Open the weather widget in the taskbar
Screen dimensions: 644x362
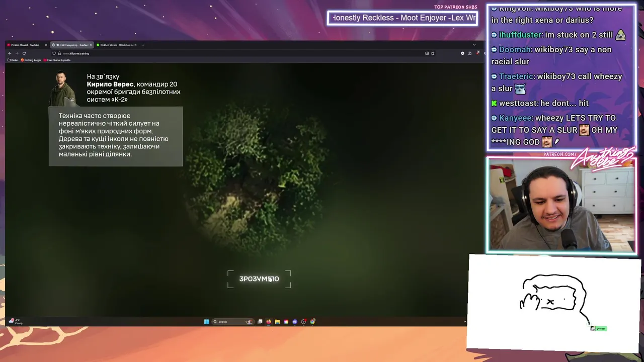pos(16,321)
